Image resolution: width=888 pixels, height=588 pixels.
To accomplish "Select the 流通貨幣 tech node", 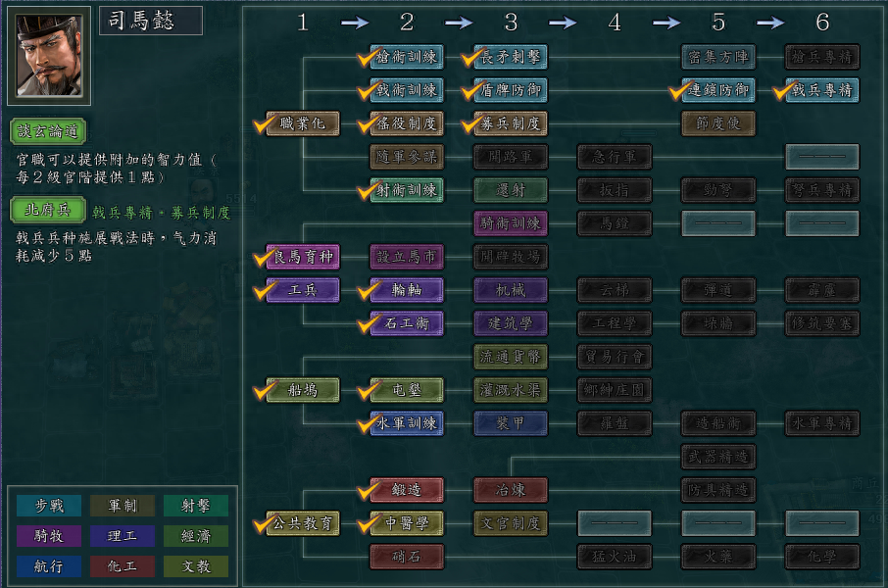I will [511, 357].
